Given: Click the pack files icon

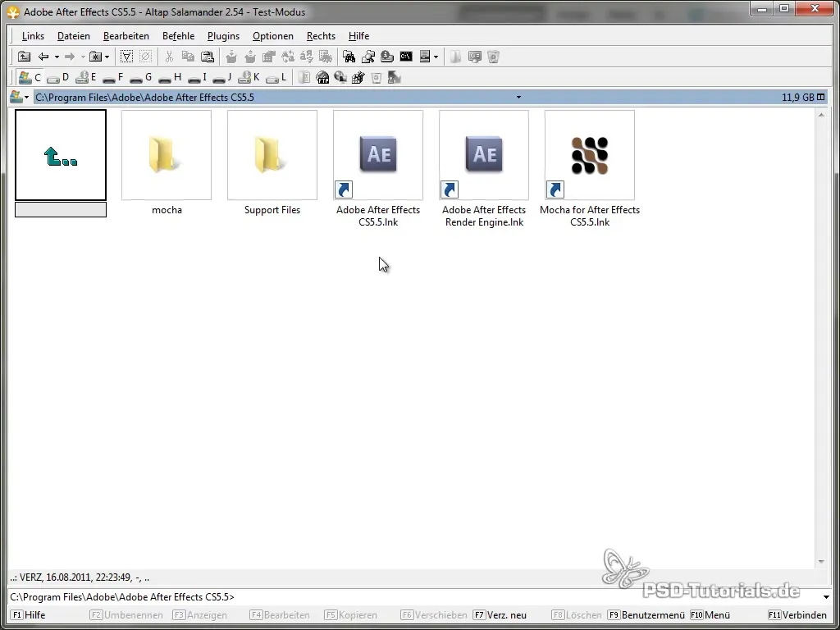Looking at the screenshot, I should pos(231,57).
